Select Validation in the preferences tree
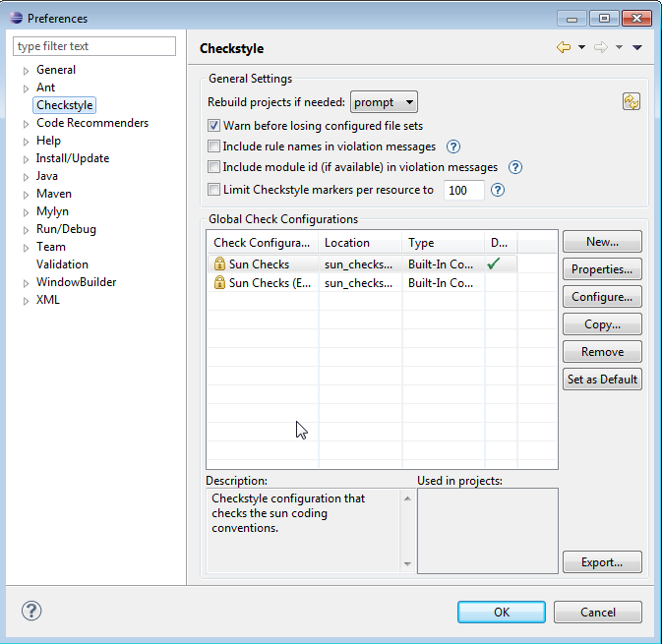The height and width of the screenshot is (644, 662). (x=62, y=264)
